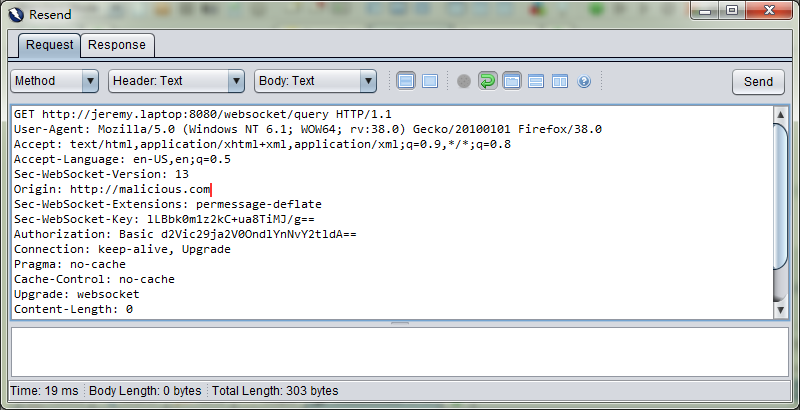Maximize the Resend window
The height and width of the screenshot is (410, 800).
point(732,11)
